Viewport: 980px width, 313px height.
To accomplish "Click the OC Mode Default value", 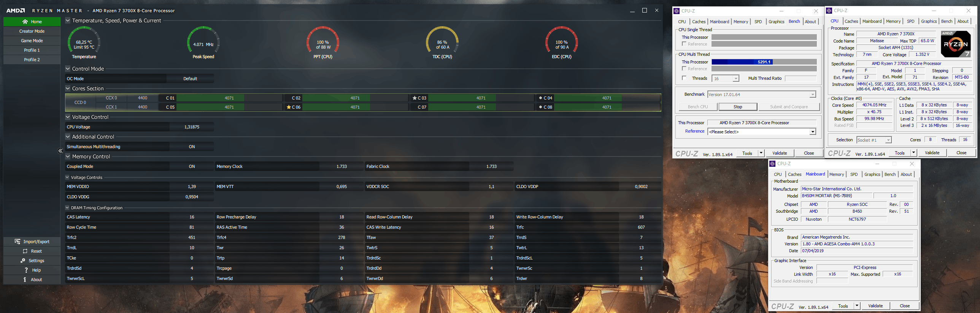I will pyautogui.click(x=190, y=79).
